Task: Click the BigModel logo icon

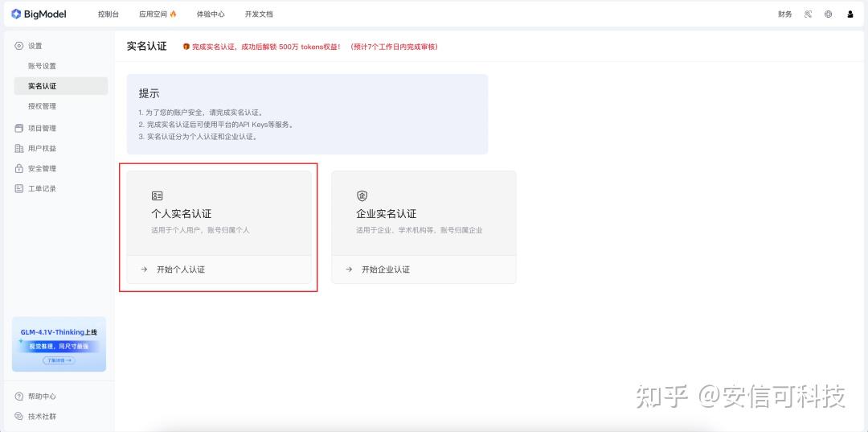Action: tap(16, 14)
